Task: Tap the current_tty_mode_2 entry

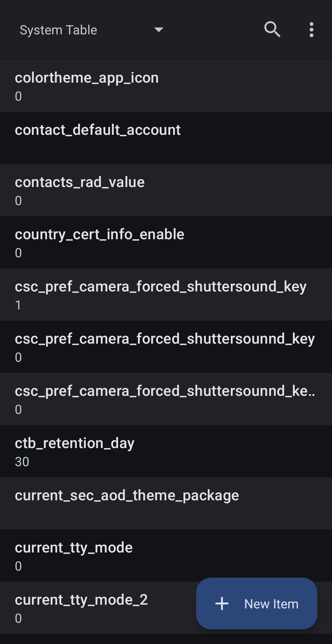Action: [x=81, y=600]
